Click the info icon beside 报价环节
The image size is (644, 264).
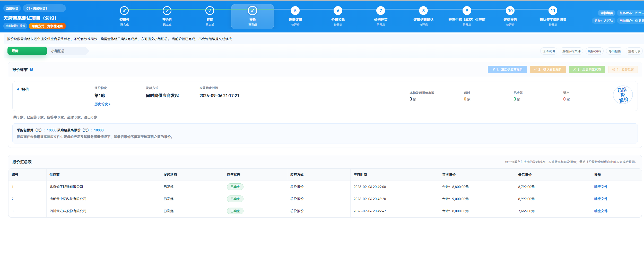(x=31, y=70)
